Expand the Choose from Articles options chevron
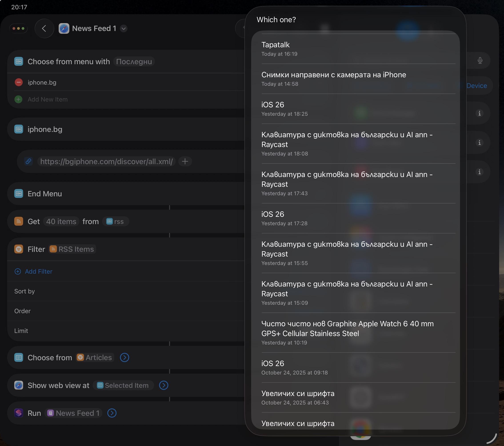Viewport: 504px width, 446px height. tap(124, 358)
